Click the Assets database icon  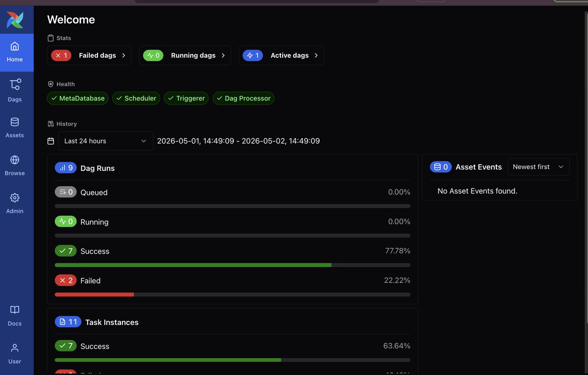[x=15, y=122]
